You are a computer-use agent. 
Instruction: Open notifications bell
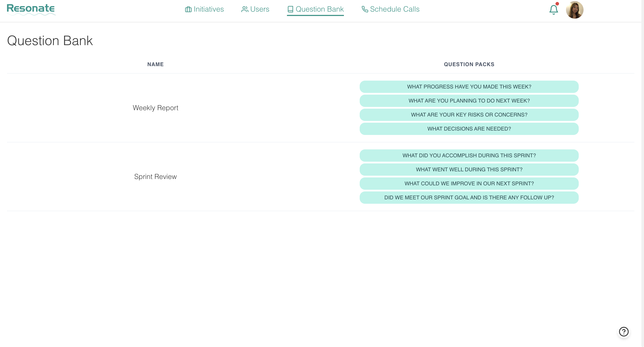554,10
